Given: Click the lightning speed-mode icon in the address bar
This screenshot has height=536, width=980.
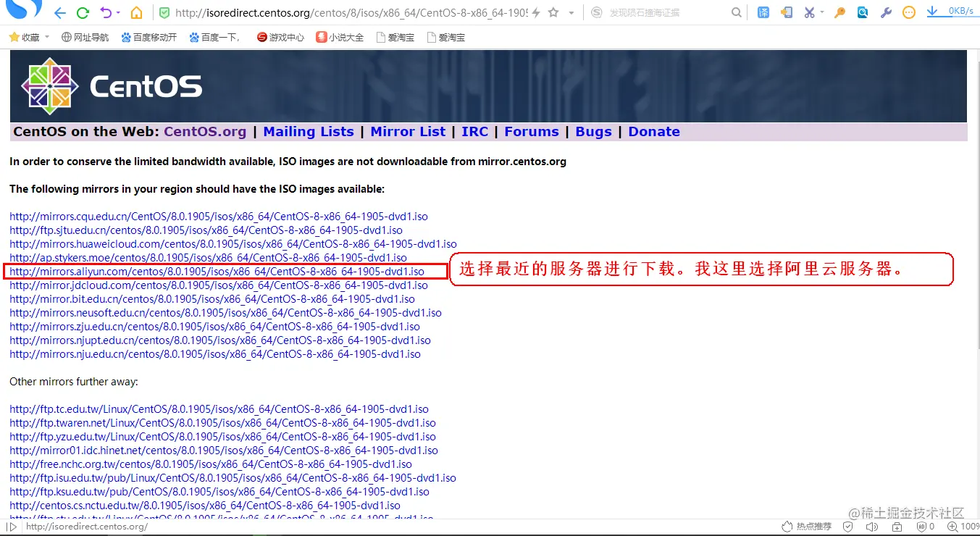Looking at the screenshot, I should click(x=535, y=12).
